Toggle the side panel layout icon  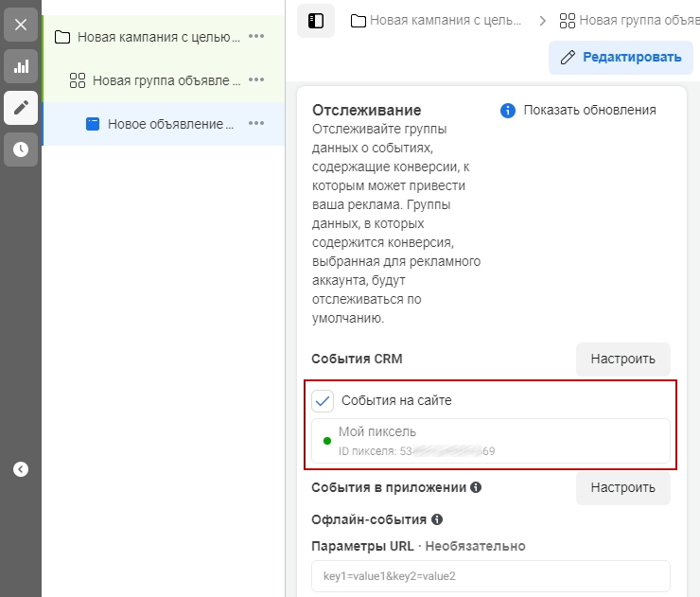[x=316, y=20]
